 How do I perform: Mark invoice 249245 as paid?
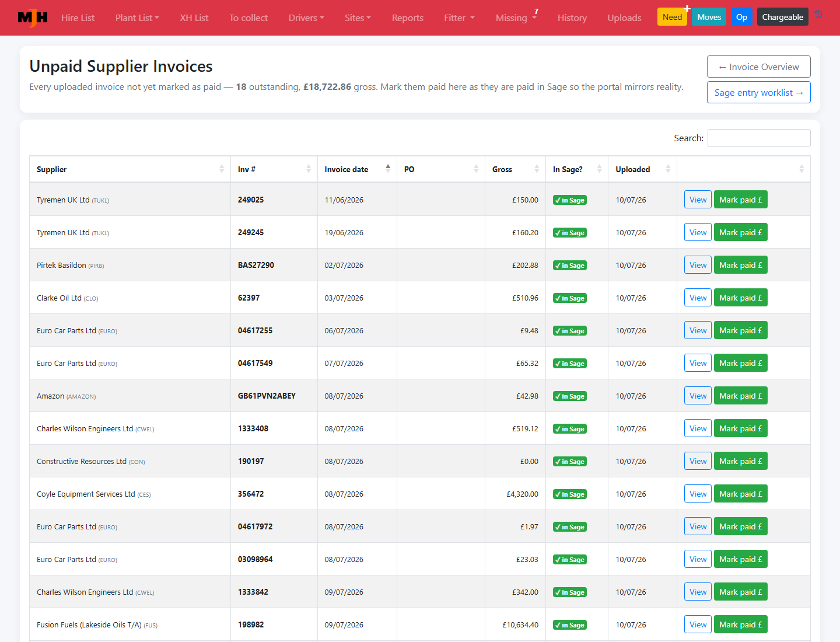tap(741, 232)
